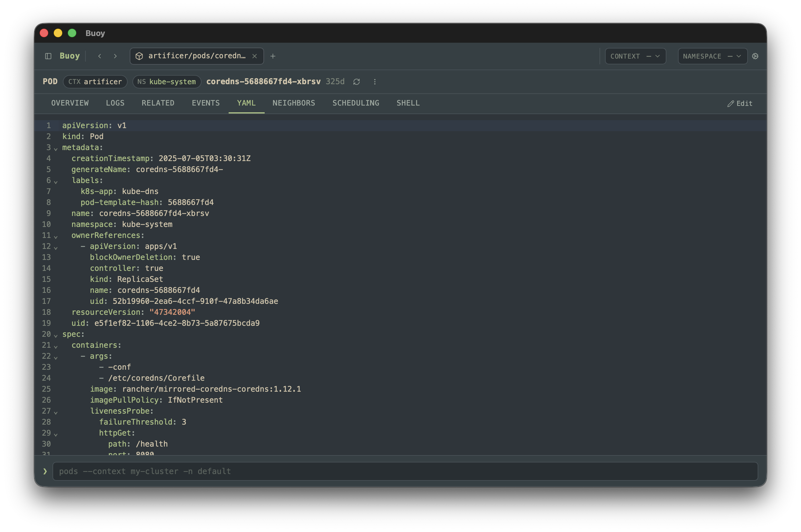Click the kind: ReplicaSet line
Viewport: 801px width, 532px height.
coord(127,279)
